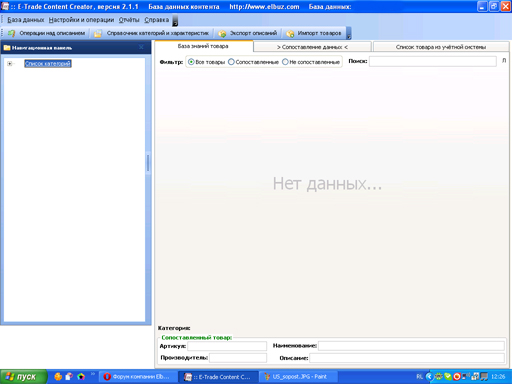Open the 'База данных' menu
Image resolution: width=512 pixels, height=384 pixels.
(x=26, y=20)
